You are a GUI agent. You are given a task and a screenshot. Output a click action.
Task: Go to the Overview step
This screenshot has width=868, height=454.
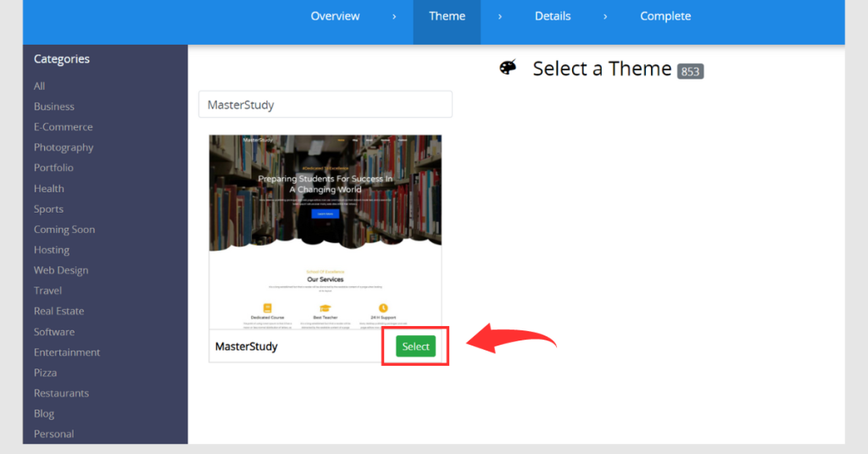(x=335, y=16)
